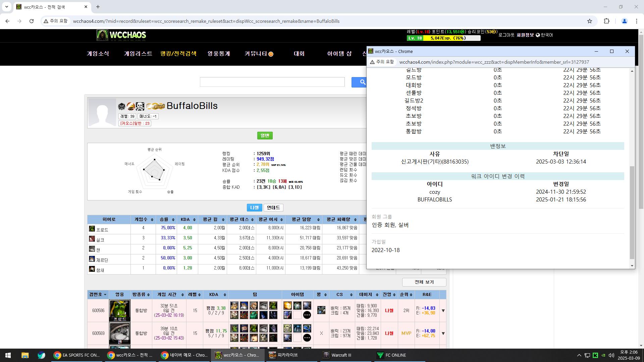Viewport: 644px width, 362px height.
Task: Sort match list by 겜번호
Action: [98, 295]
